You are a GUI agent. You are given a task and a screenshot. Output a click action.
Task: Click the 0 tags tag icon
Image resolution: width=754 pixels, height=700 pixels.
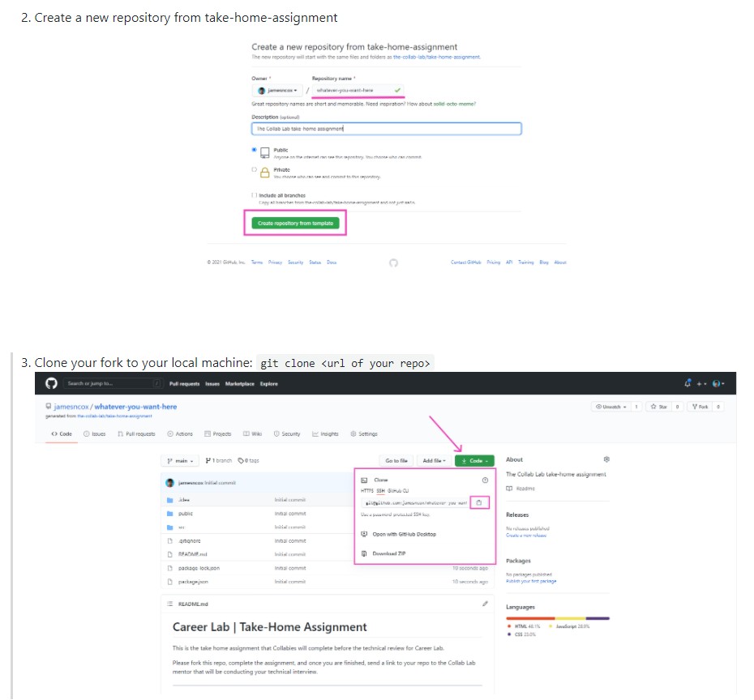241,461
